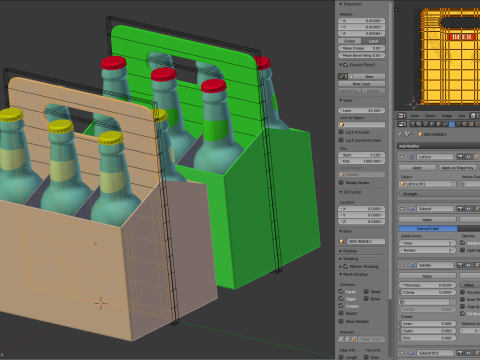Click the New Layer button

(x=362, y=84)
